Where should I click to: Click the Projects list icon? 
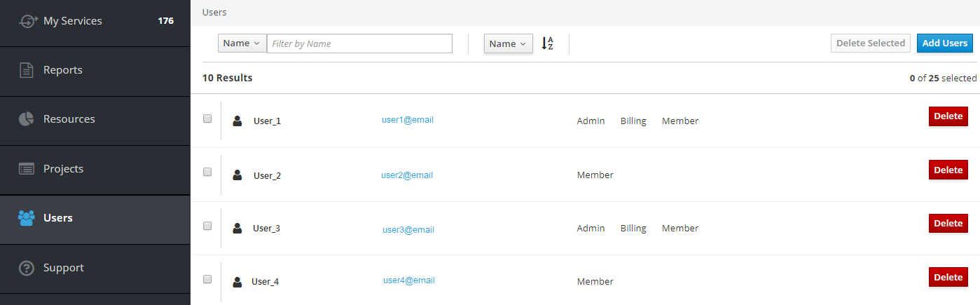pos(27,169)
